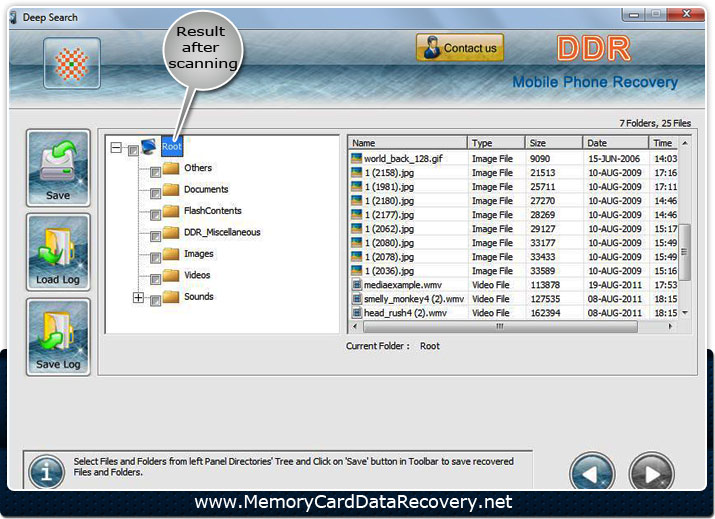
Task: Click the Videos folder icon
Action: coord(171,275)
